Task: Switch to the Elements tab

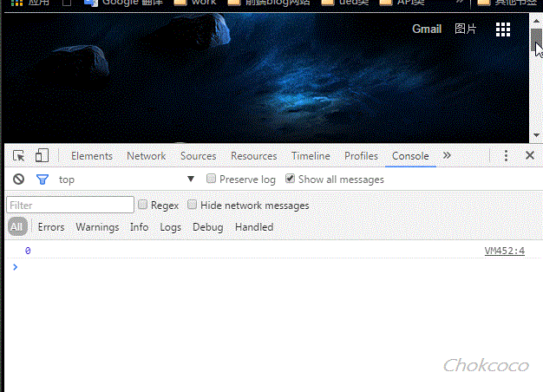Action: click(x=92, y=156)
